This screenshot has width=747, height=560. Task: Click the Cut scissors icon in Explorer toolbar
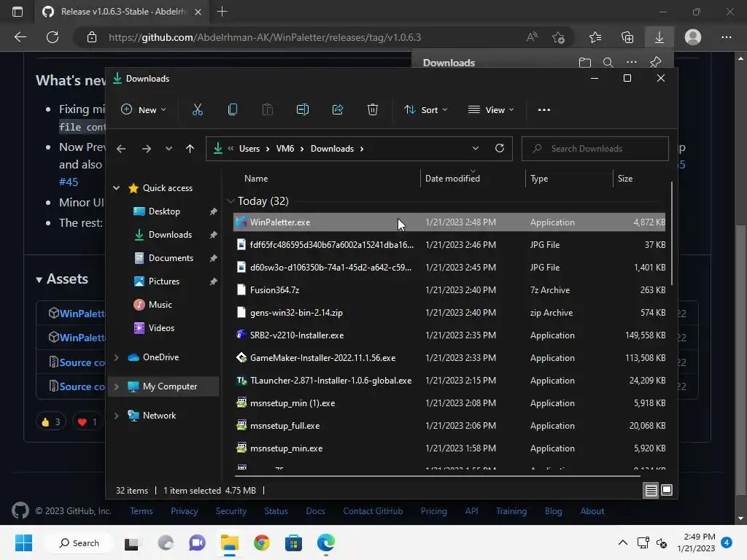[x=197, y=110]
